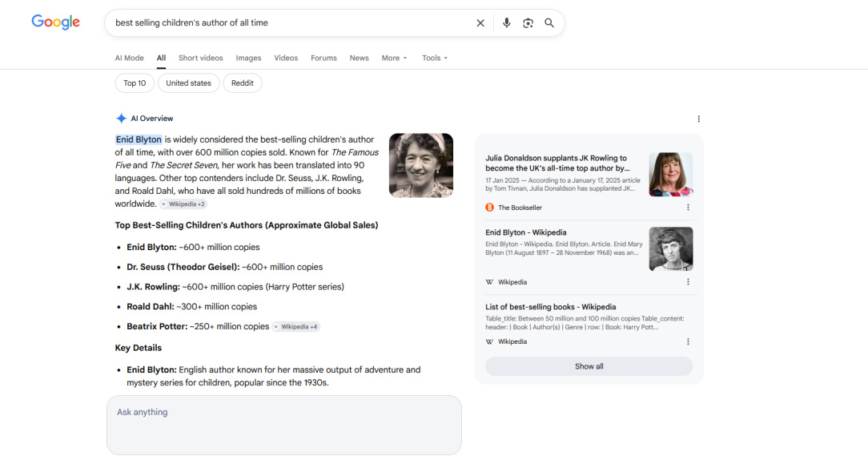Open the Videos tab
Screen dimensions: 868x460
pyautogui.click(x=286, y=58)
